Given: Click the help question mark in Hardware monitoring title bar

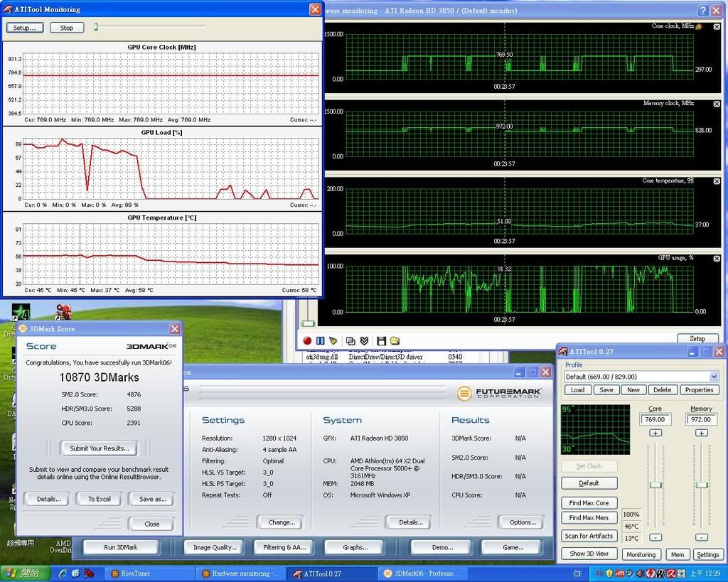Looking at the screenshot, I should (x=704, y=10).
